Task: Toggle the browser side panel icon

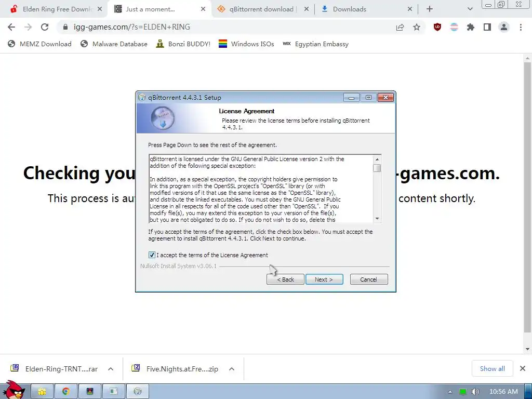Action: point(487,27)
